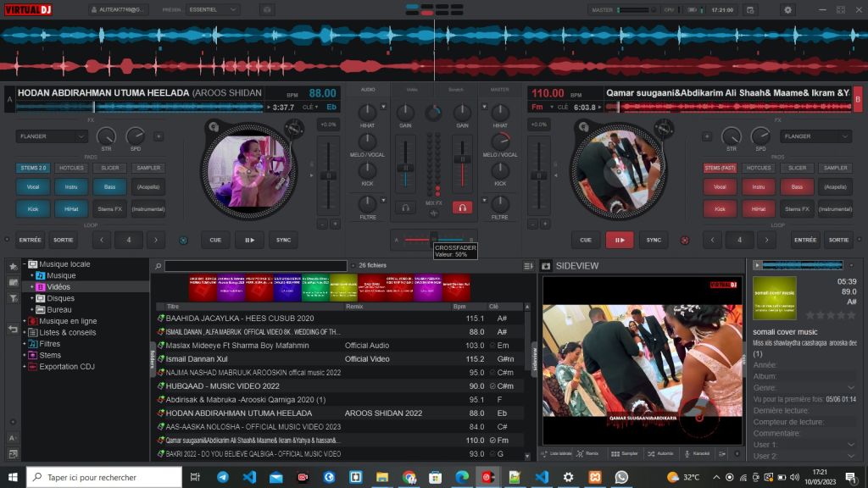
Task: Open the browser list options icon
Action: [x=528, y=266]
